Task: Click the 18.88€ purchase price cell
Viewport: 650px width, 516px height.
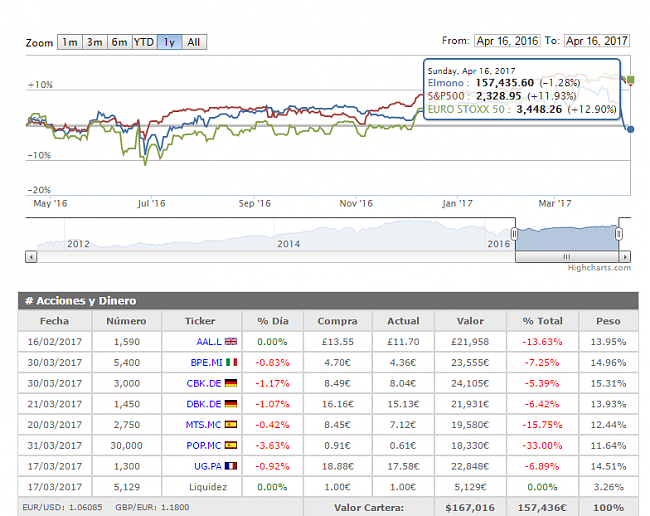Action: (338, 466)
